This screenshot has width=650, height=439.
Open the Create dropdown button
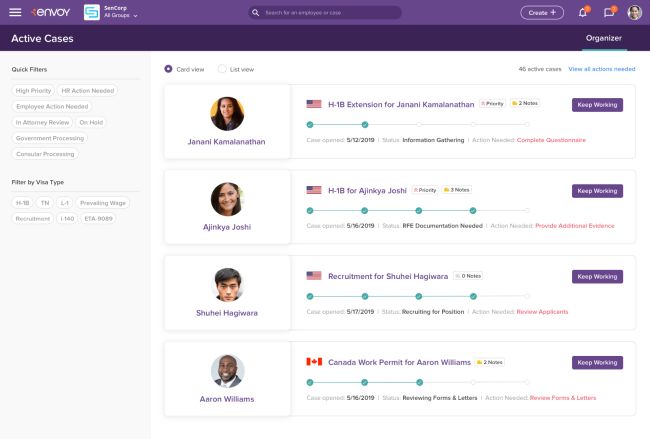click(542, 13)
